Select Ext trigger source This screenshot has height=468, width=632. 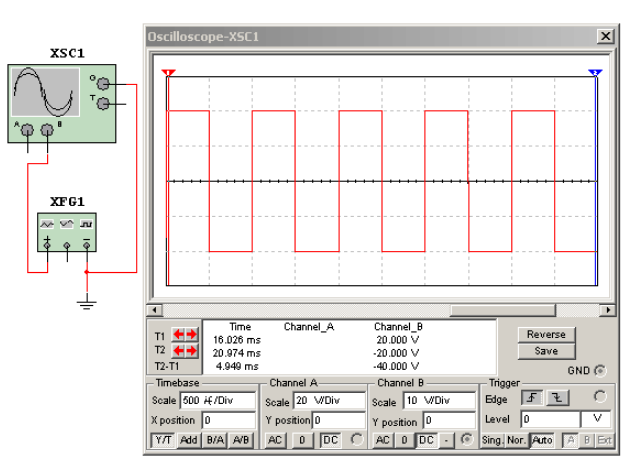[605, 440]
